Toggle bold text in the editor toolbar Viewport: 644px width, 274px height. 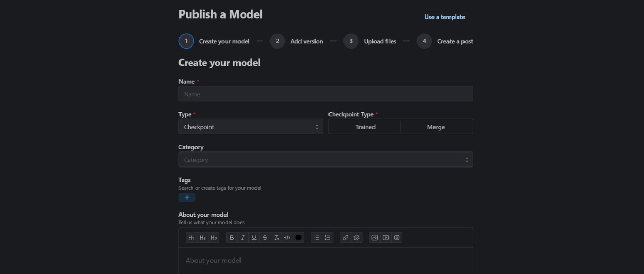click(231, 238)
